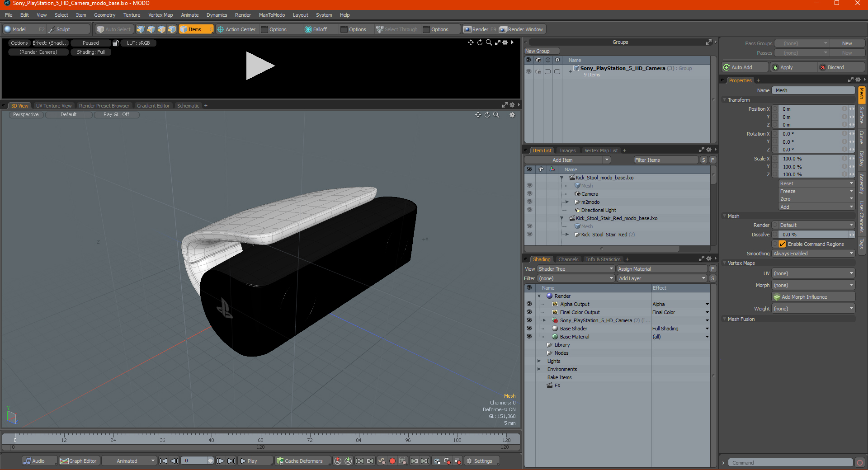The height and width of the screenshot is (470, 868).
Task: Toggle visibility of m2modo item
Action: click(529, 202)
